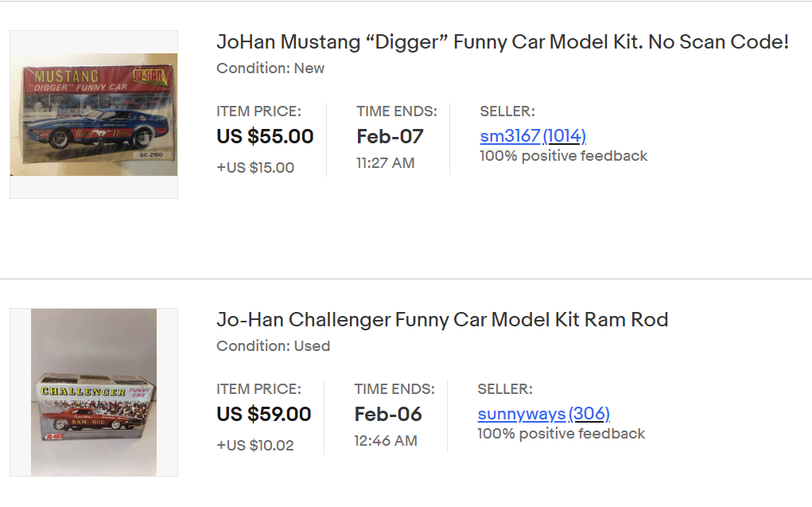This screenshot has width=812, height=507.
Task: Visit seller sunnyways profile link
Action: click(522, 414)
